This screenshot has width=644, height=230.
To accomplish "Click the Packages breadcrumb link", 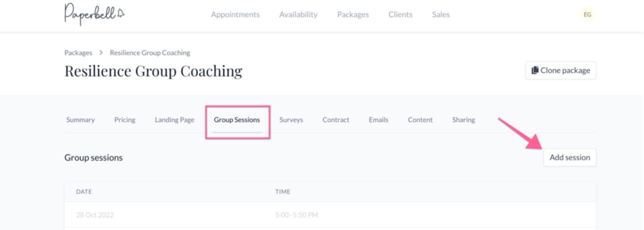I will point(78,53).
